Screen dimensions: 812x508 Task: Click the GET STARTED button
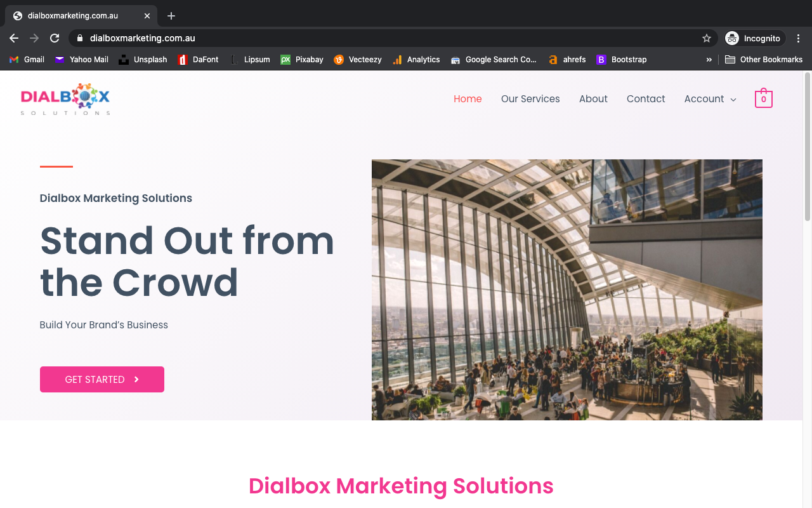(x=102, y=379)
